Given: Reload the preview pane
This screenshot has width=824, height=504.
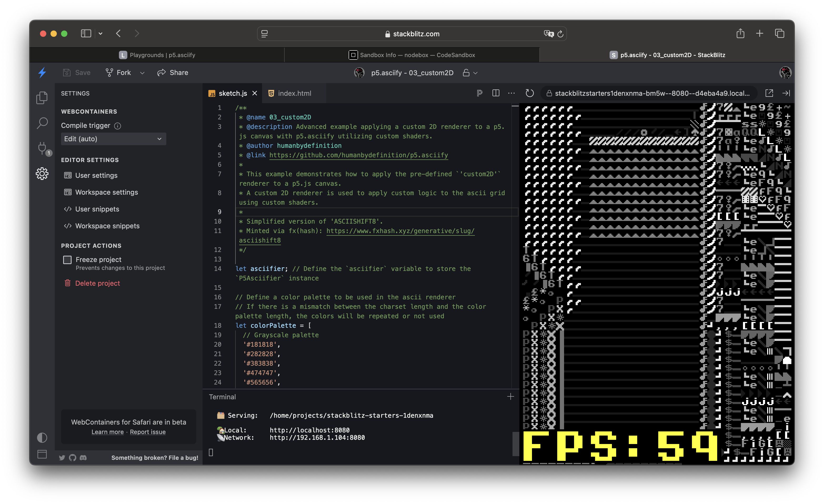Looking at the screenshot, I should [529, 93].
